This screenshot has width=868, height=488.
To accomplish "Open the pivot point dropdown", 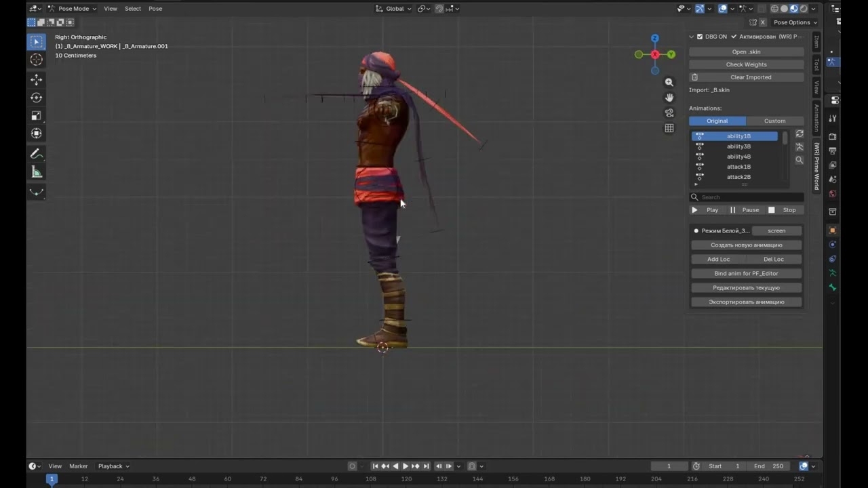I will pos(425,9).
